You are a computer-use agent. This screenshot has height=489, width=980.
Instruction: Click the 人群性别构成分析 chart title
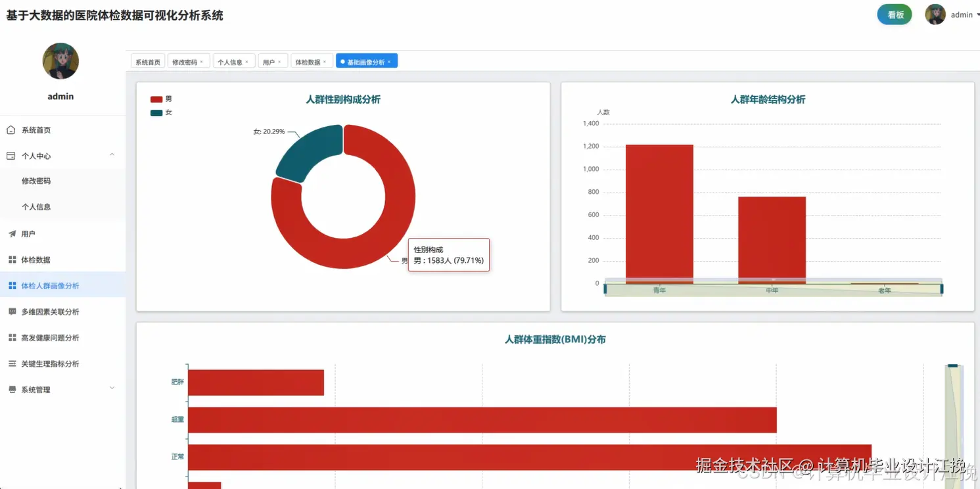coord(343,100)
